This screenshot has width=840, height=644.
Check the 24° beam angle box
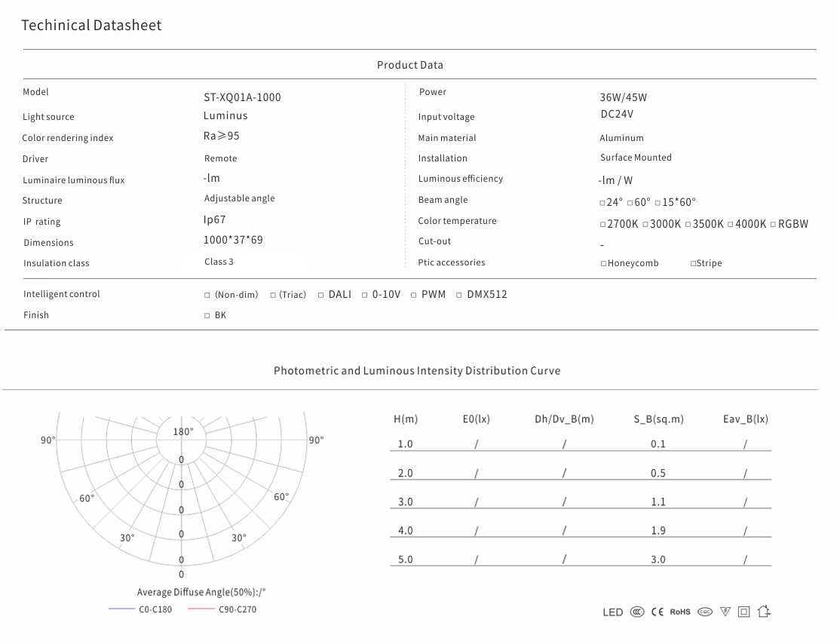coord(602,204)
